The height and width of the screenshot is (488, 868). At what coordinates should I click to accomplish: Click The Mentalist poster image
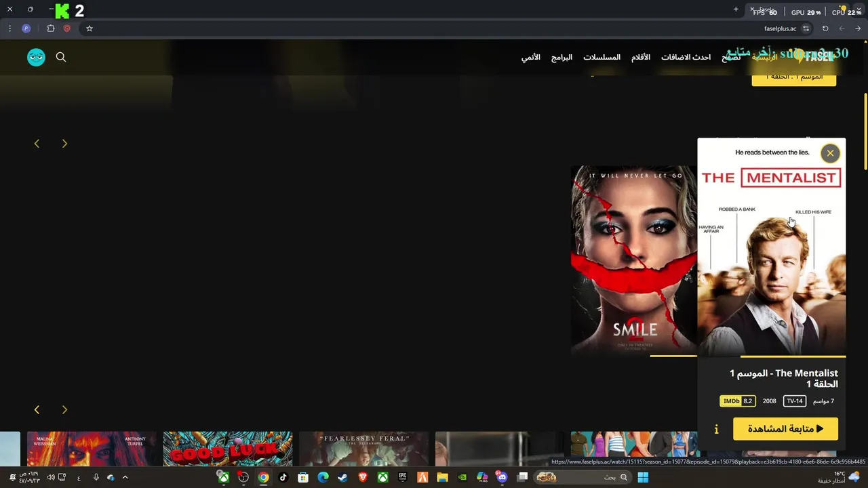click(x=772, y=247)
